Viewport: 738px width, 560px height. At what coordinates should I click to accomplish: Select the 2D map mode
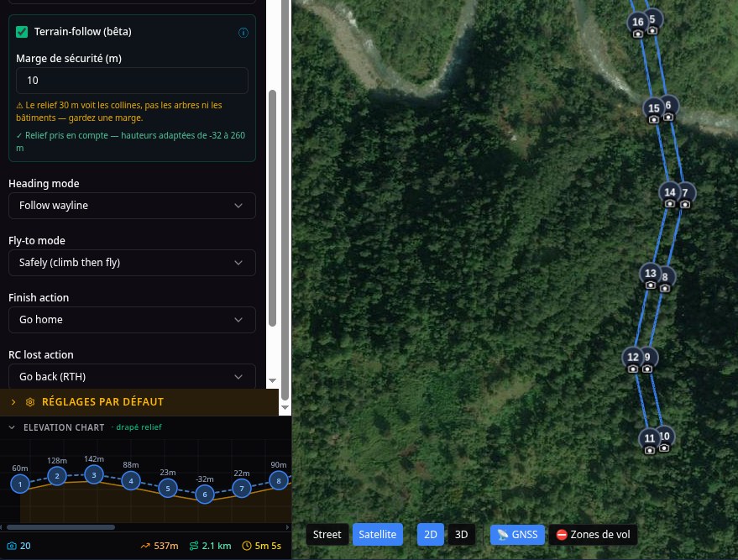[431, 535]
